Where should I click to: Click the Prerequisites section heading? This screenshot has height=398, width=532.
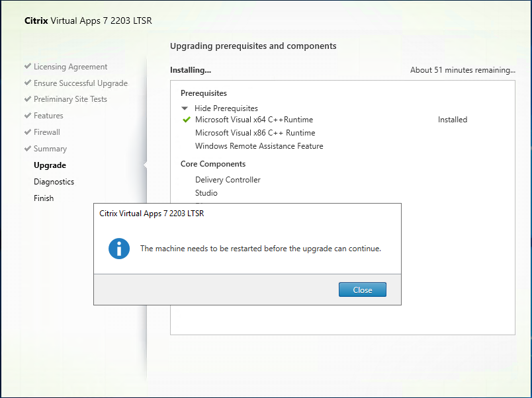tap(204, 93)
